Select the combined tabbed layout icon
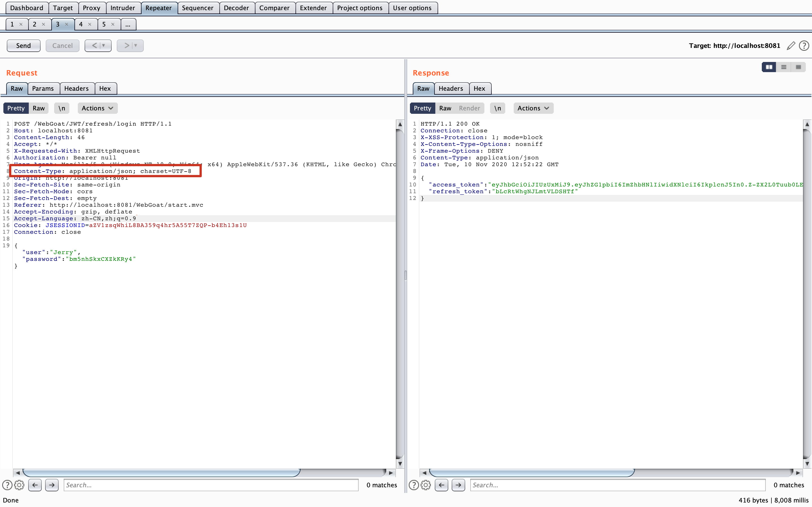 point(798,67)
